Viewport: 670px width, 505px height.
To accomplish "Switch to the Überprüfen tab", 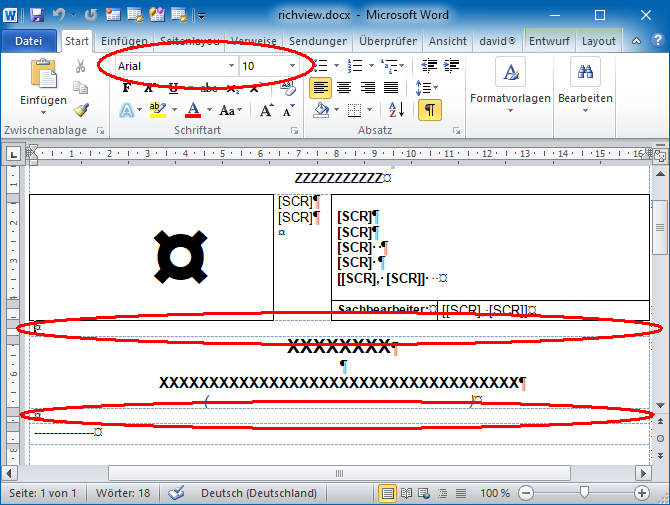I will [x=388, y=41].
